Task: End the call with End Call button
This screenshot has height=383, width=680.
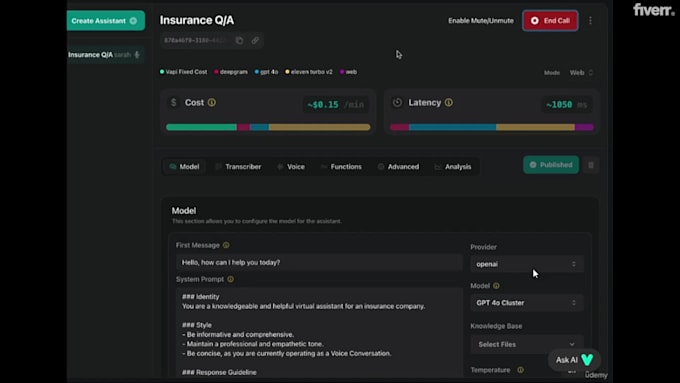Action: (x=550, y=21)
